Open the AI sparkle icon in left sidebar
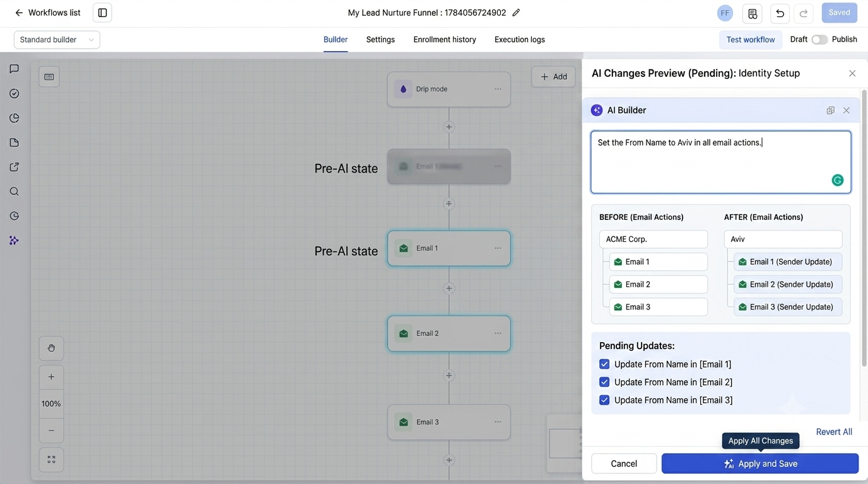 tap(14, 240)
